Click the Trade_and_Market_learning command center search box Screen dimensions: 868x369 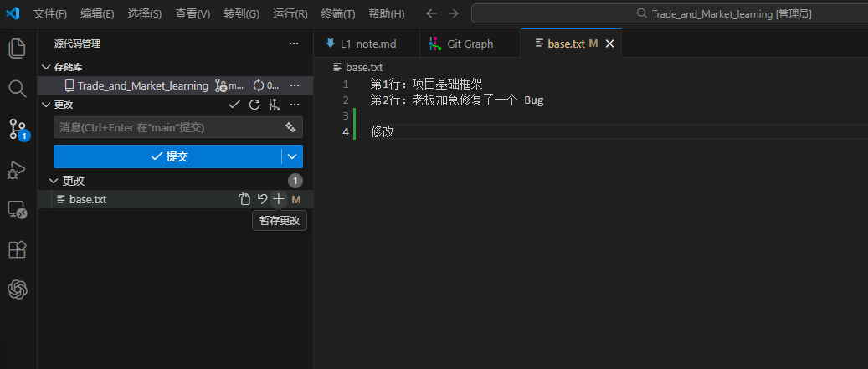coord(670,14)
